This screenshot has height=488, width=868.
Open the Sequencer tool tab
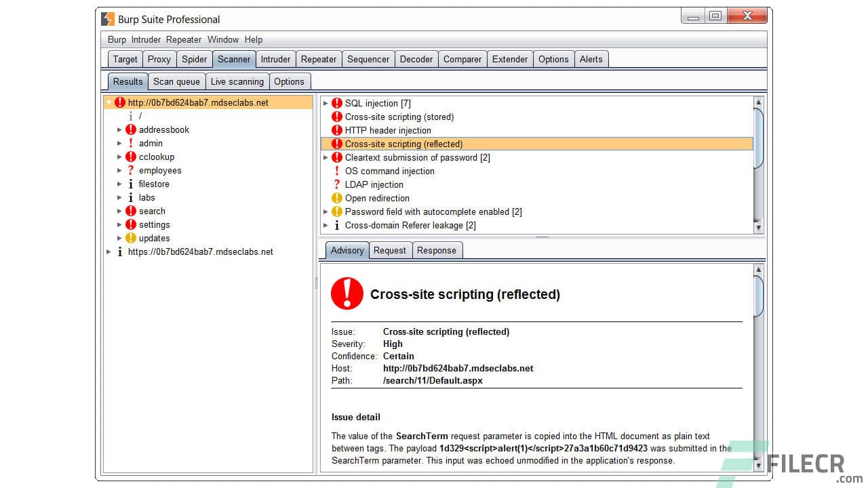click(x=368, y=59)
